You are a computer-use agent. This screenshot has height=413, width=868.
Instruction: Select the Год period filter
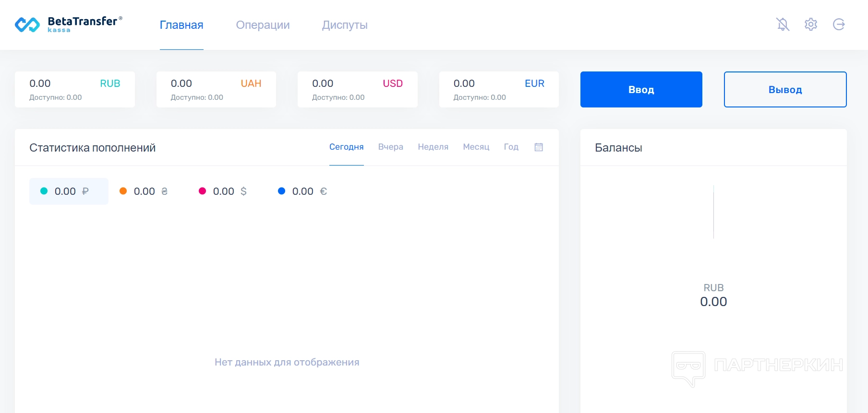[511, 147]
